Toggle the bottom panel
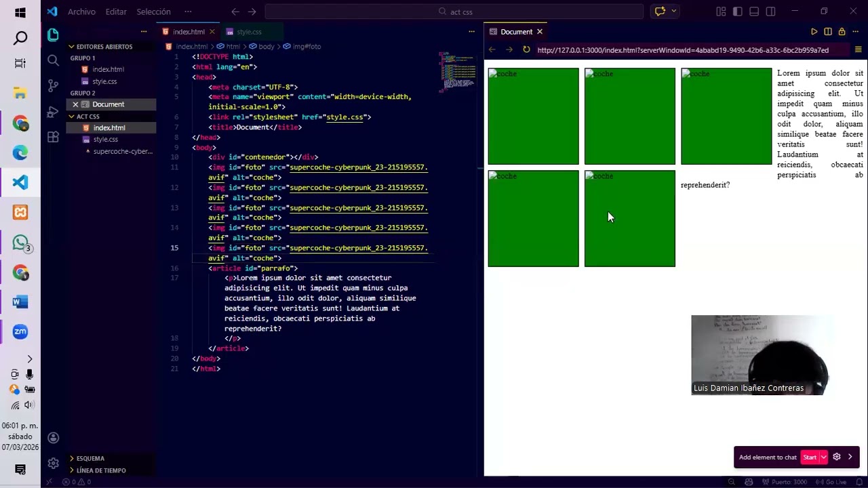Image resolution: width=868 pixels, height=488 pixels. [x=754, y=12]
